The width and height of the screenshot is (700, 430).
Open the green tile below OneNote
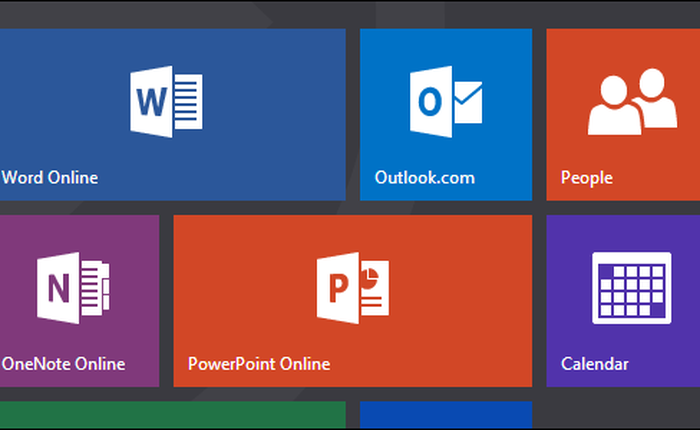click(172, 415)
